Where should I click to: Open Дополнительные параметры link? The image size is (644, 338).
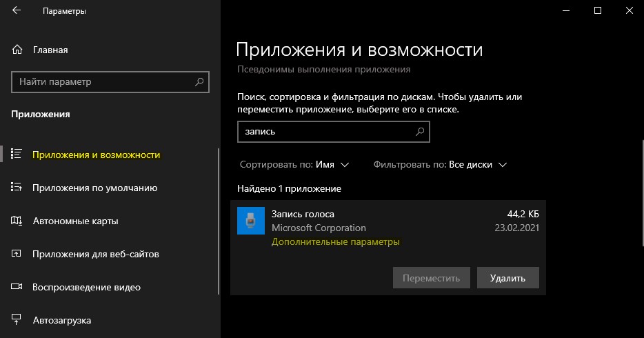pos(336,242)
